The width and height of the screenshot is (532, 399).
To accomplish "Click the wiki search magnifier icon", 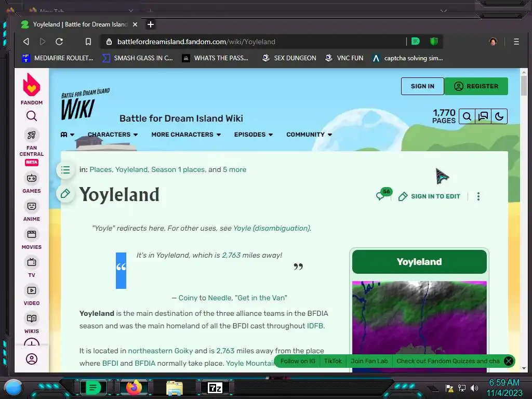I will pyautogui.click(x=467, y=116).
